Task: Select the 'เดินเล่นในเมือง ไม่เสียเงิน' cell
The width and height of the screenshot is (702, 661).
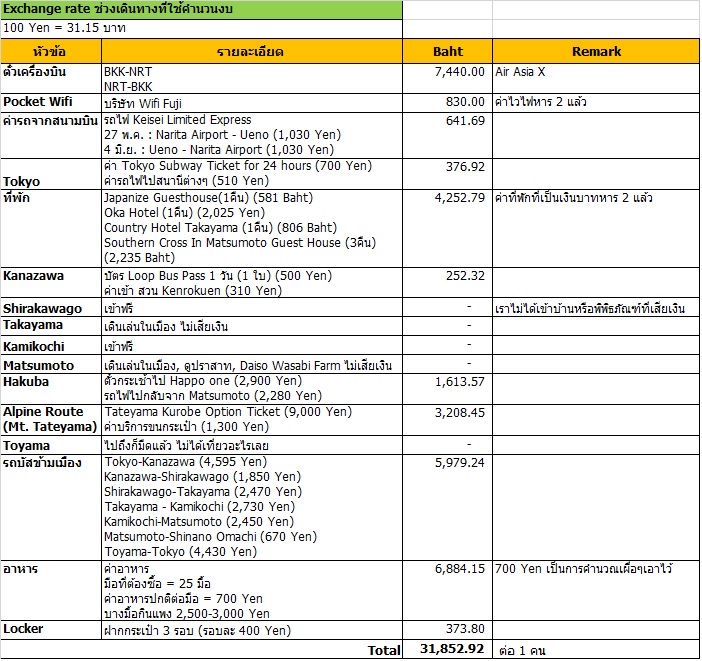Action: click(x=252, y=326)
